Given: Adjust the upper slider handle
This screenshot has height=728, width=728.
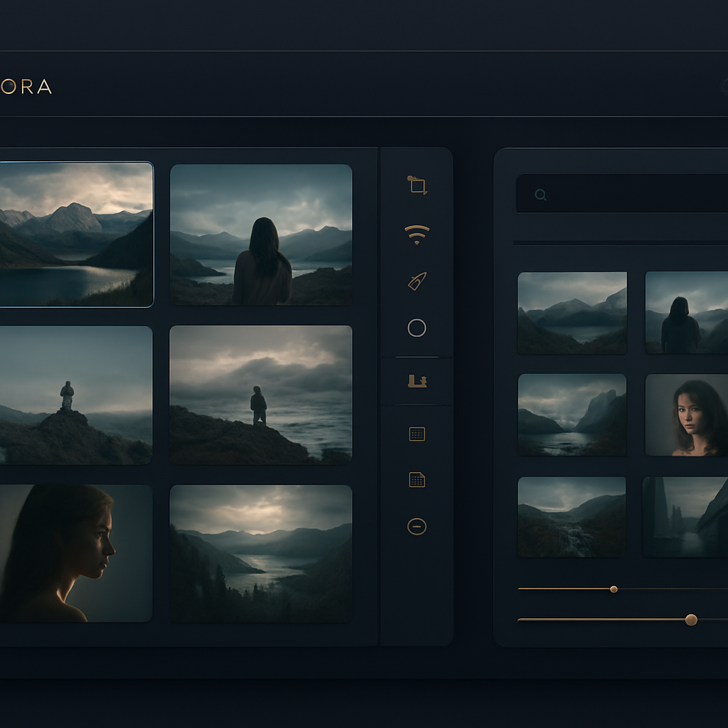Looking at the screenshot, I should [x=614, y=589].
